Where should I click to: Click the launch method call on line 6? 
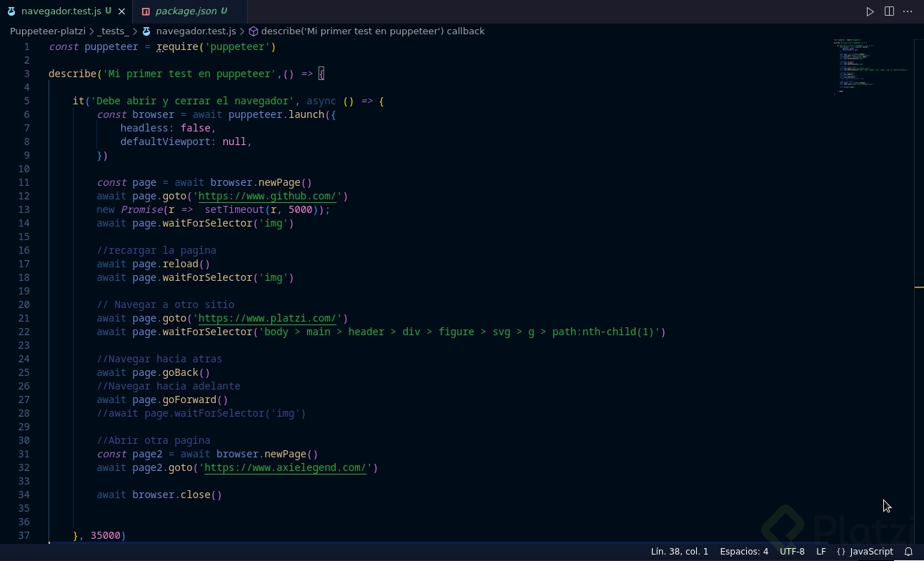(306, 114)
